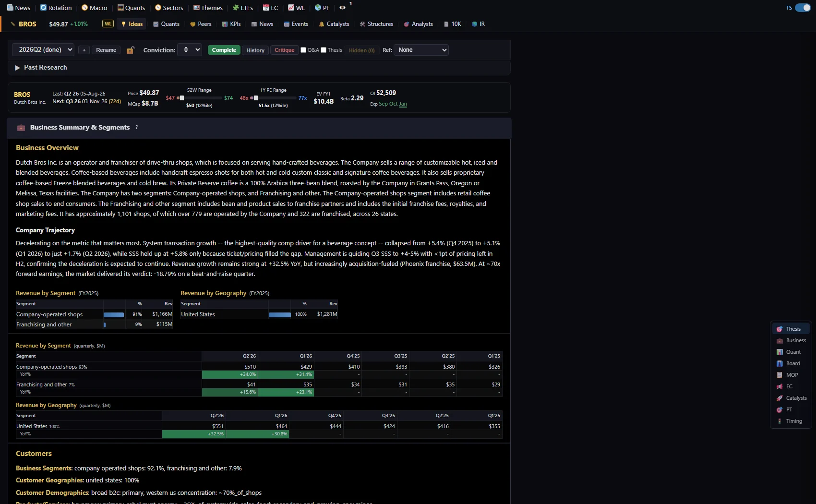Enable the Thesis checkbox
This screenshot has height=504, width=816.
[x=324, y=50]
